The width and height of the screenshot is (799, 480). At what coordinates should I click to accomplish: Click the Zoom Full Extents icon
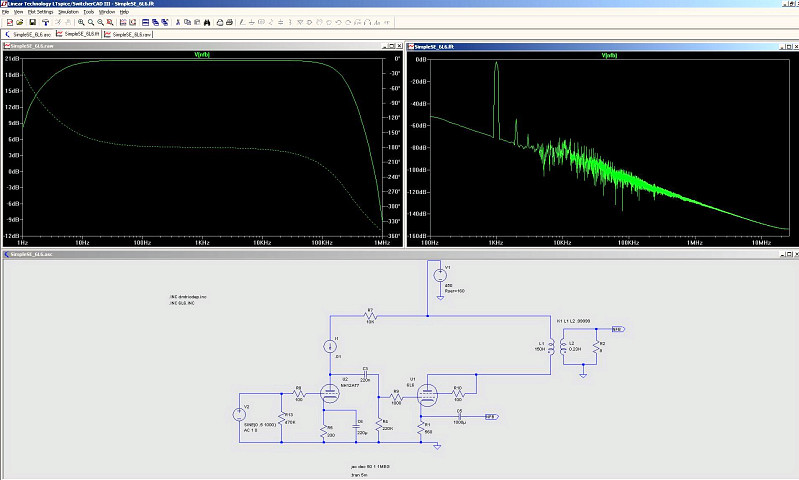pos(110,22)
